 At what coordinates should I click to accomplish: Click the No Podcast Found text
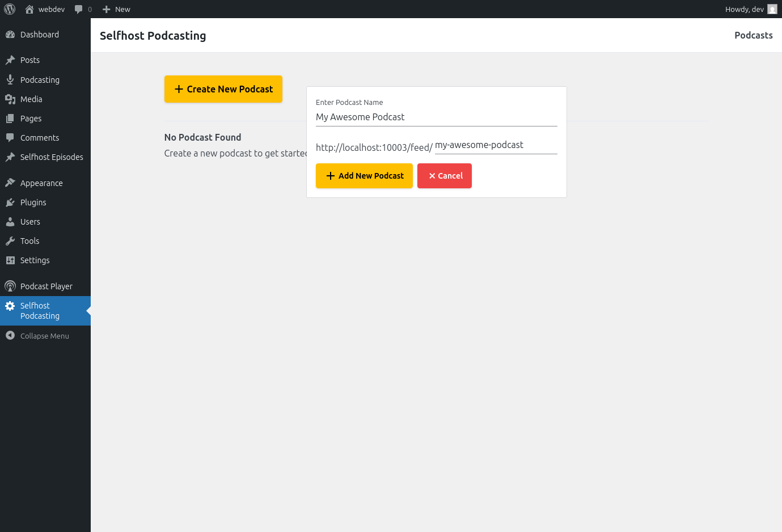pos(203,137)
